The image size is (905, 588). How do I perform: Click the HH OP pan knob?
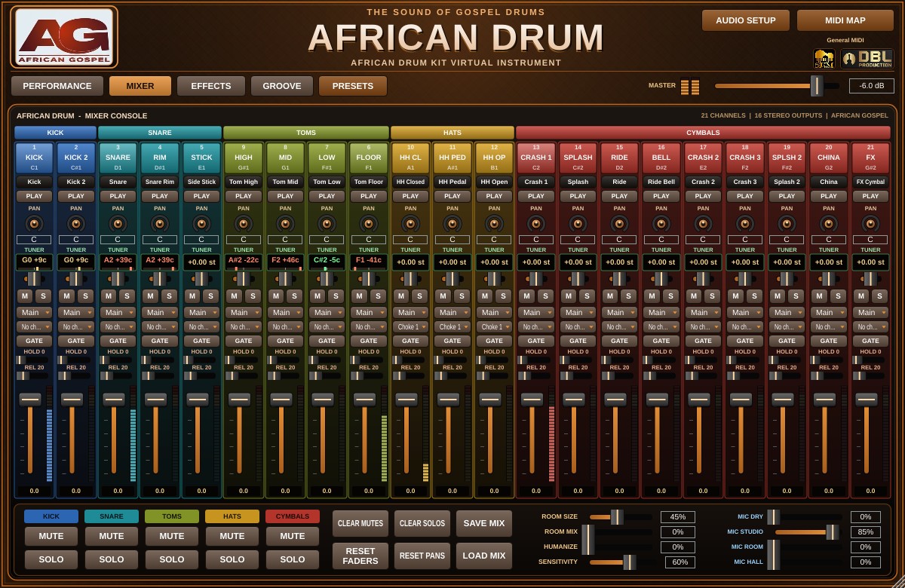pos(494,224)
